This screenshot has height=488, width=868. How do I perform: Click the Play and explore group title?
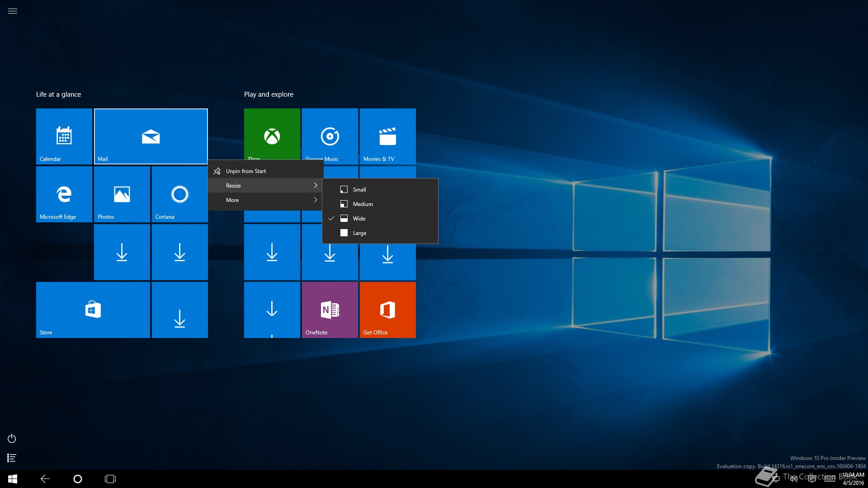tap(269, 94)
